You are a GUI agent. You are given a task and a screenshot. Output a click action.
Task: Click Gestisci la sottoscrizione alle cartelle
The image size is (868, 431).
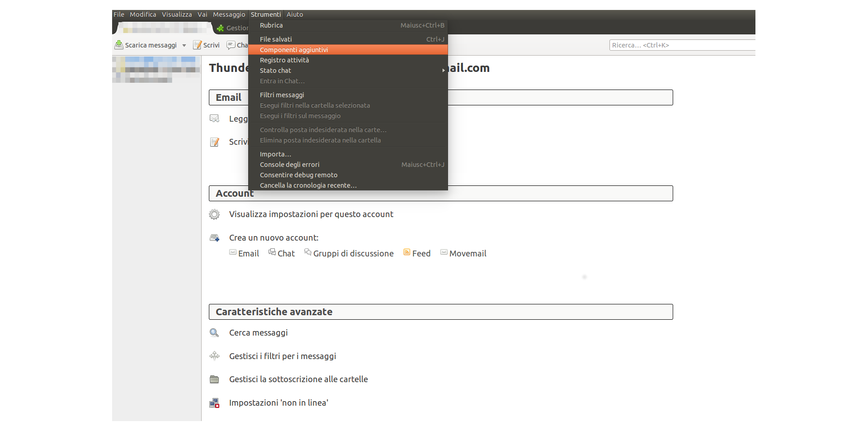tap(298, 379)
